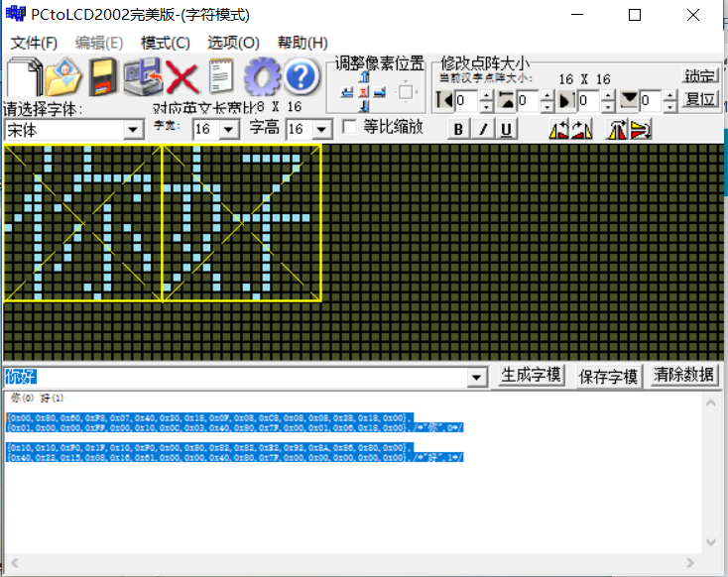Shift pixels left with the left arrow
Image resolution: width=728 pixels, height=577 pixels.
point(347,92)
